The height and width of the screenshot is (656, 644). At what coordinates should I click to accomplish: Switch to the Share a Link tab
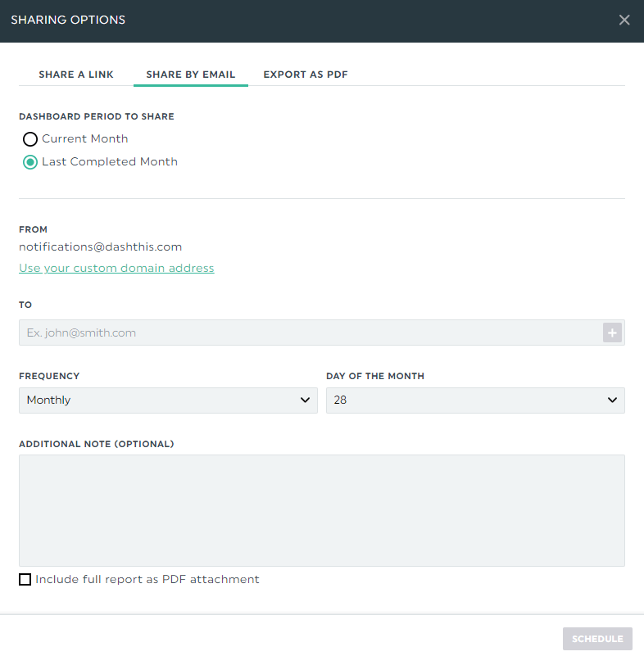[76, 75]
